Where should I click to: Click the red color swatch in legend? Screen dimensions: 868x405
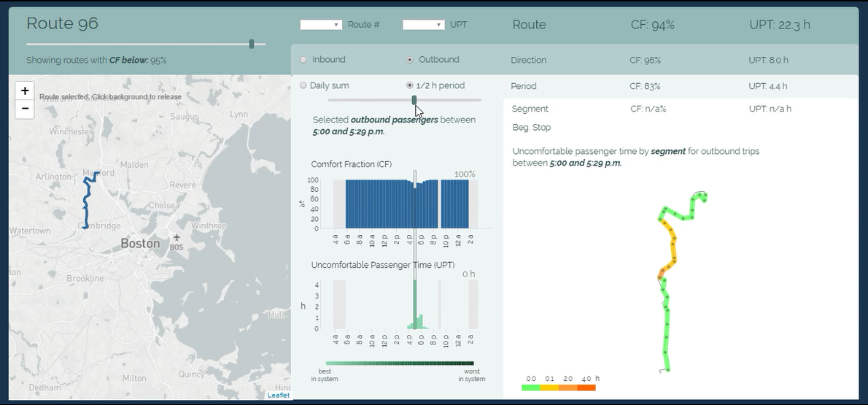[x=586, y=387]
